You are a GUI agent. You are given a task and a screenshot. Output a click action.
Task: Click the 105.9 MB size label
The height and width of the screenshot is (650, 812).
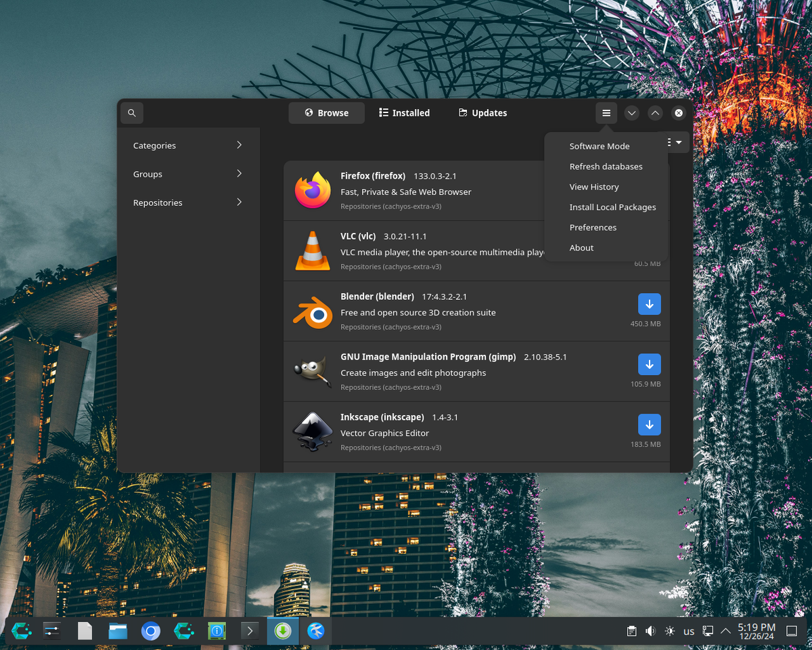tap(646, 384)
